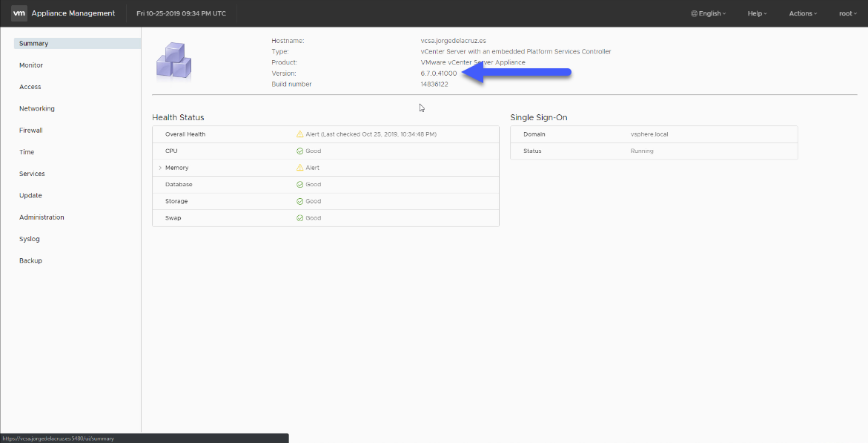Click the Single Sign-On Running status value
The height and width of the screenshot is (443, 868).
642,151
